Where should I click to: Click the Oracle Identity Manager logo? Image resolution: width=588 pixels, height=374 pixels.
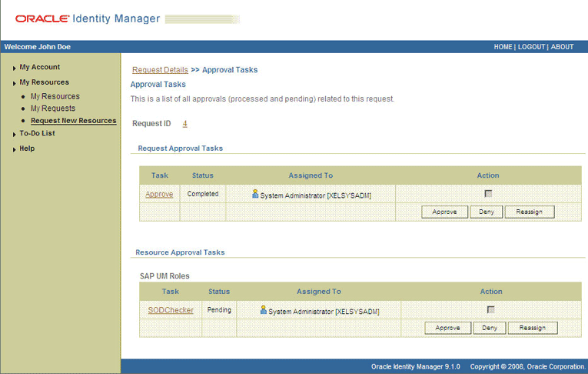pyautogui.click(x=88, y=18)
